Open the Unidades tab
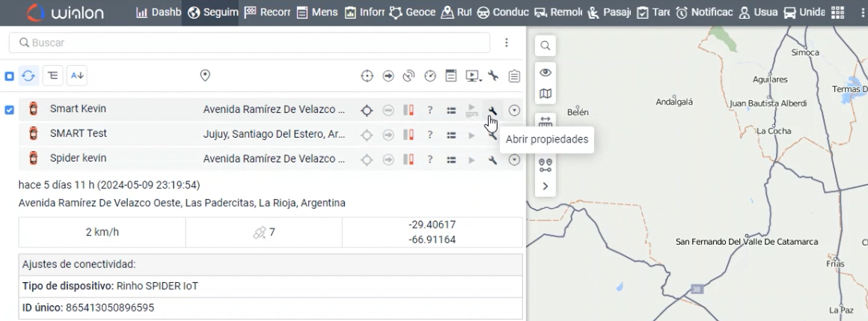The image size is (868, 321). point(804,12)
